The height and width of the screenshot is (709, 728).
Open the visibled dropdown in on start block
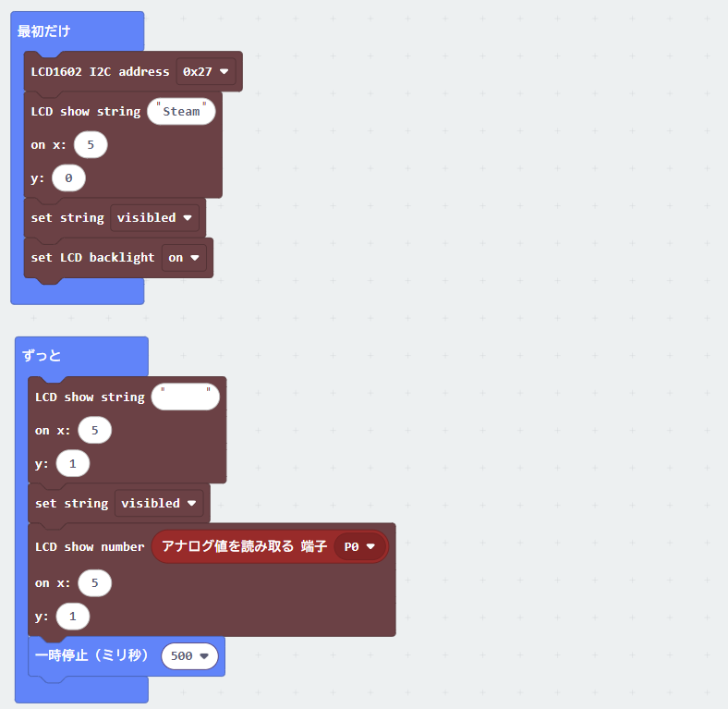coord(154,217)
